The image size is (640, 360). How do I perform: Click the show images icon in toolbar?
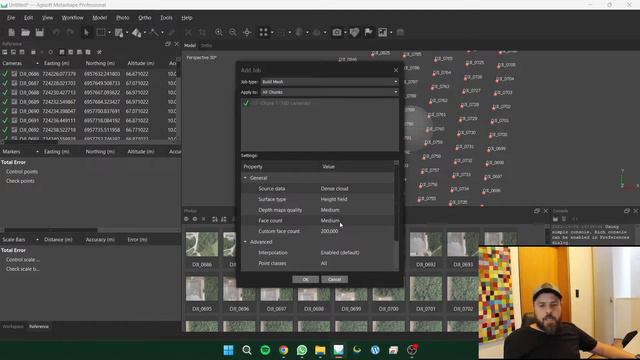(x=382, y=32)
